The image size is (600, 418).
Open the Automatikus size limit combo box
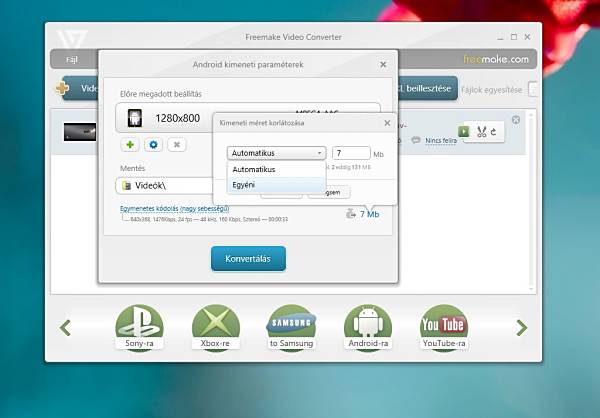point(276,153)
